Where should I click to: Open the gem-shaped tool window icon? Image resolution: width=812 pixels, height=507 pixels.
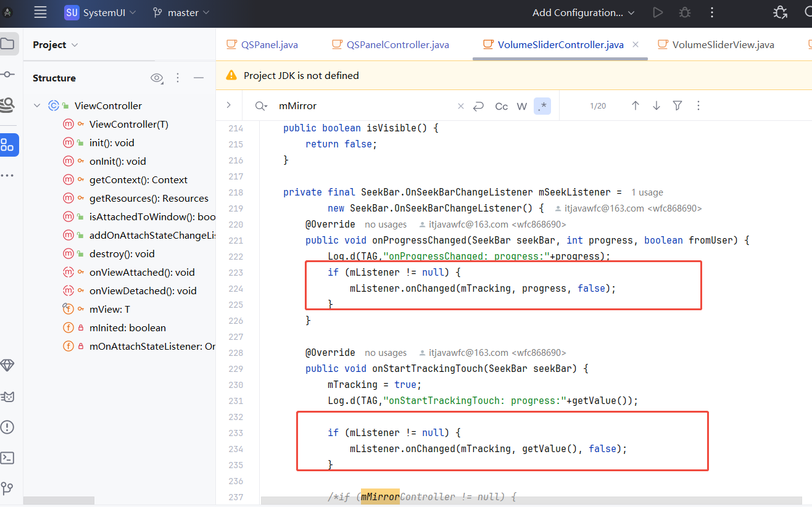tap(7, 366)
